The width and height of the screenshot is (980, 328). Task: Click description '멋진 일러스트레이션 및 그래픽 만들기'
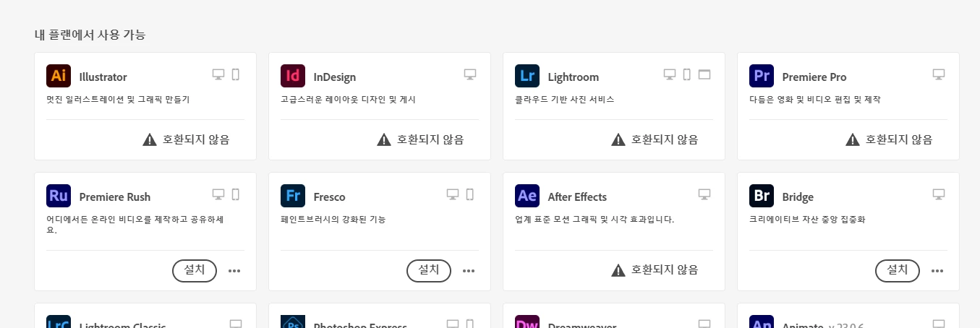coord(118,100)
